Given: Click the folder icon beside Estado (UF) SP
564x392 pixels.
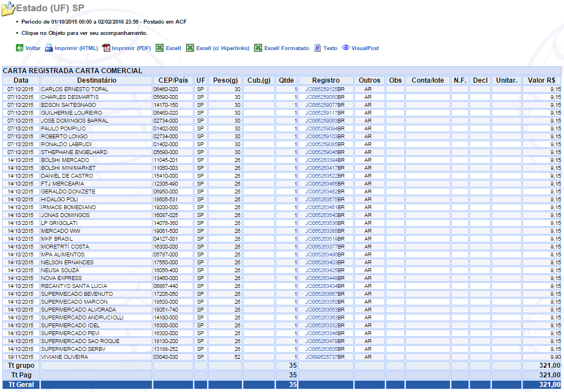Looking at the screenshot, I should point(8,9).
